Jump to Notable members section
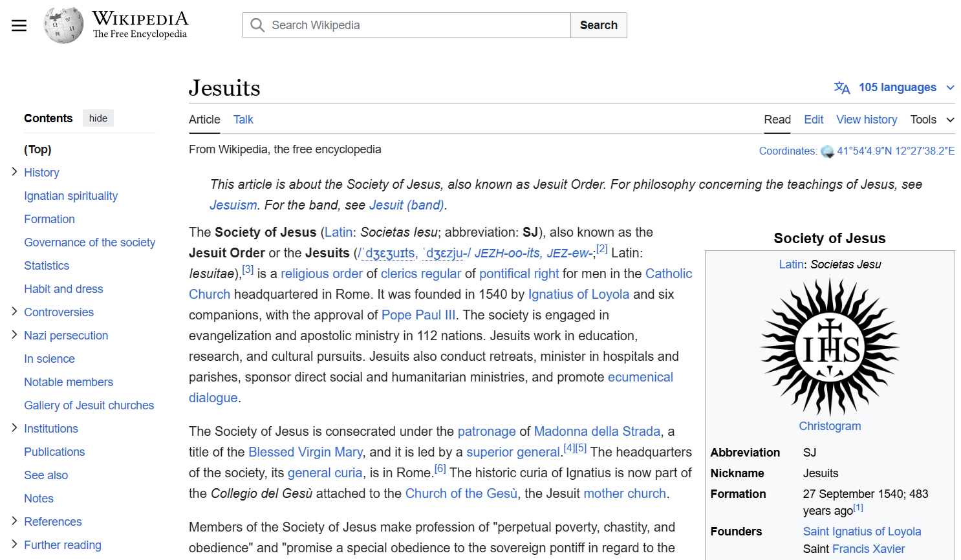961x560 pixels. click(69, 382)
